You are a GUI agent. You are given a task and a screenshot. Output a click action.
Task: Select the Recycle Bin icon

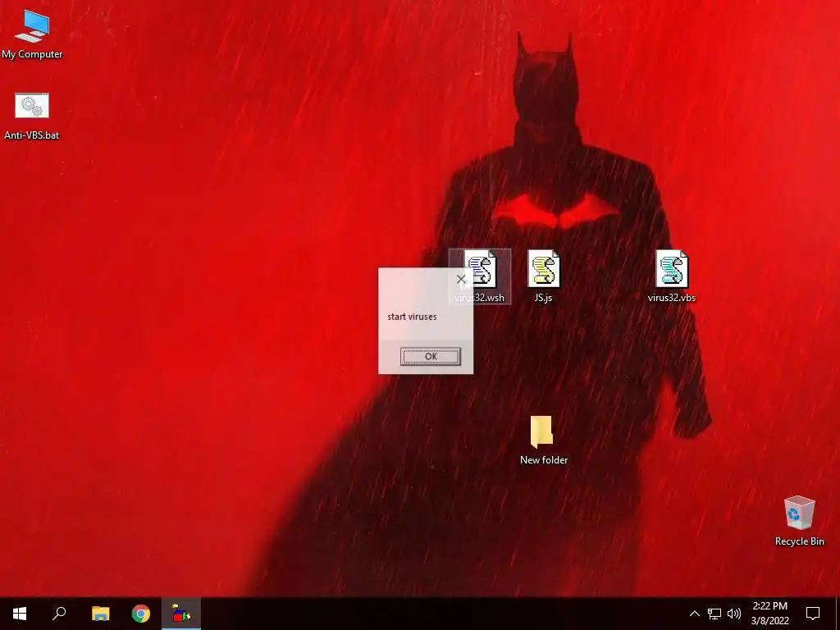pyautogui.click(x=799, y=521)
